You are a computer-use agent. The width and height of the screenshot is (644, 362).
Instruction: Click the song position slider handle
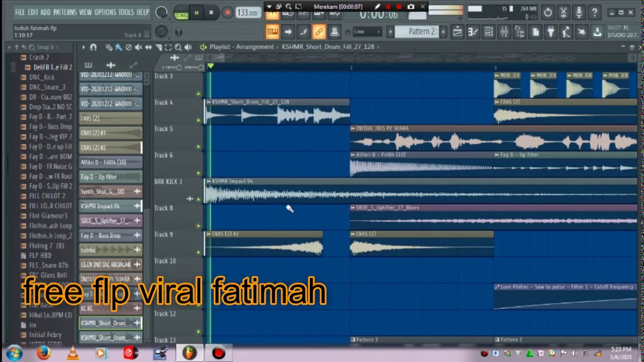tap(178, 32)
